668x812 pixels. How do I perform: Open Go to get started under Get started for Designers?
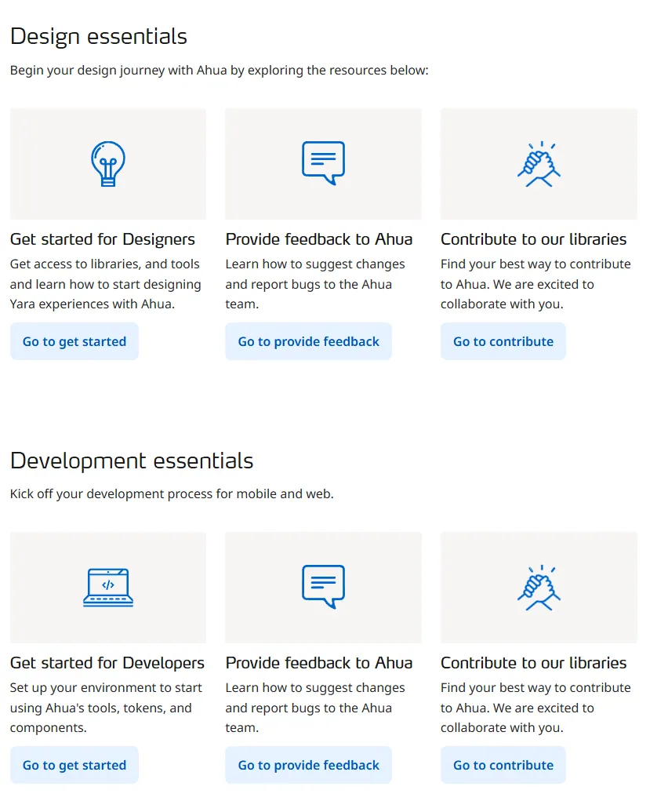pos(74,341)
